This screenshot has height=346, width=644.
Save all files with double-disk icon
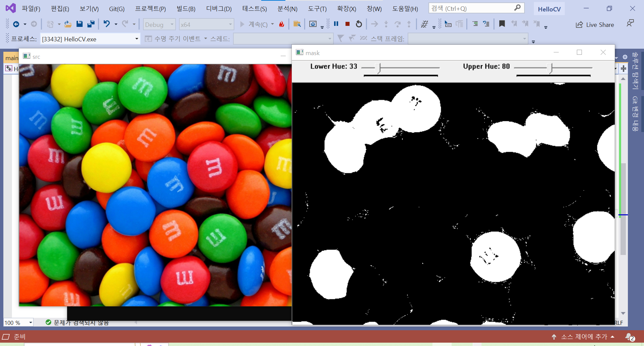point(91,24)
